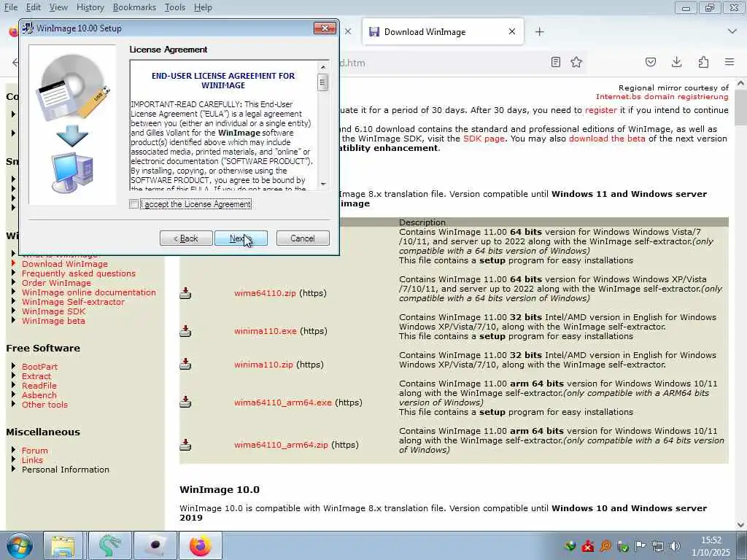Select the Download WinImage tab

[443, 32]
